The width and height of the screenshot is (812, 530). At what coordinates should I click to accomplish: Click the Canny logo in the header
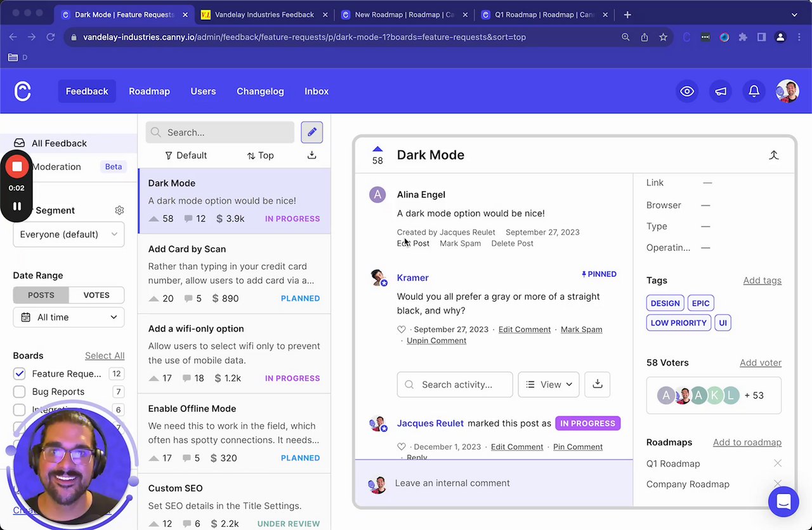[23, 91]
